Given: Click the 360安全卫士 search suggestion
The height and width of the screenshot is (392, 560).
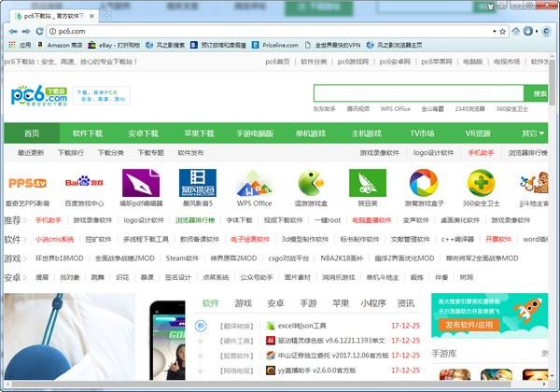Looking at the screenshot, I should [x=511, y=109].
